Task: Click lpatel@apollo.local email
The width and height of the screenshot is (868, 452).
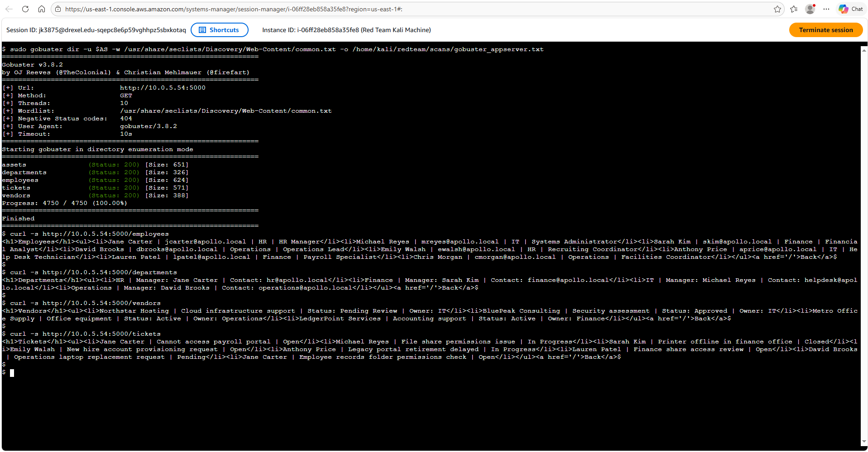Action: click(211, 257)
